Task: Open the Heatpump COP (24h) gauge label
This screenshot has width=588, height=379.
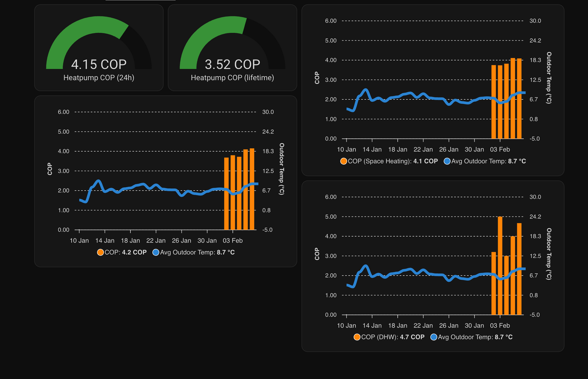Action: pyautogui.click(x=99, y=78)
